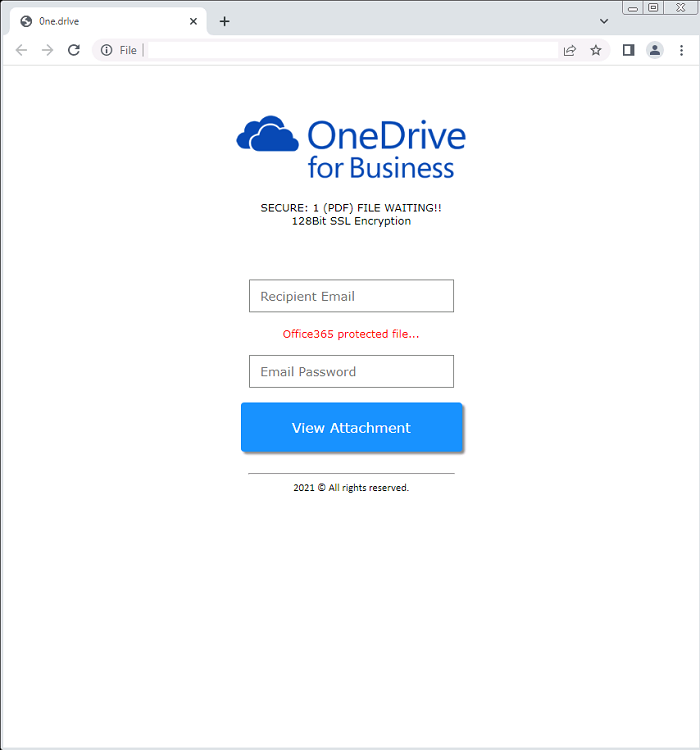Click the red Office365 protected file text
Screen dimensions: 700x750
pos(351,334)
